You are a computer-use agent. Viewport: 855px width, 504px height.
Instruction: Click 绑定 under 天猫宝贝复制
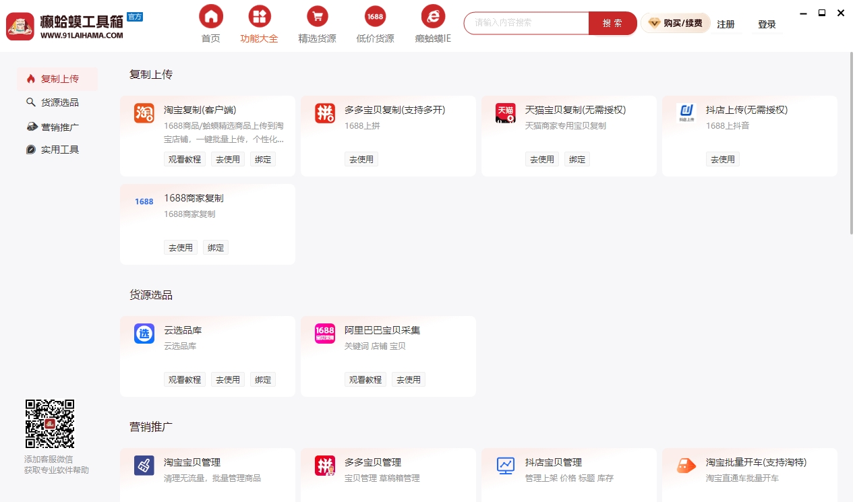tap(577, 159)
